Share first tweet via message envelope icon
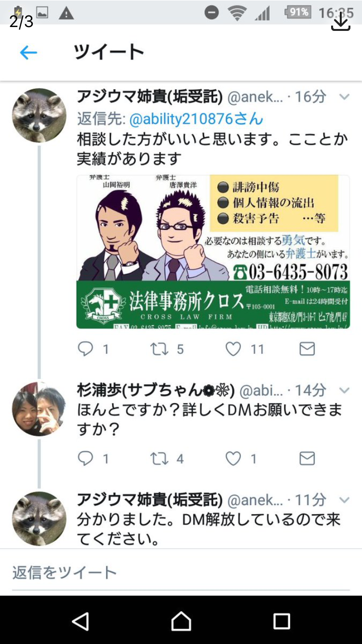This screenshot has width=362, height=644. 307,349
